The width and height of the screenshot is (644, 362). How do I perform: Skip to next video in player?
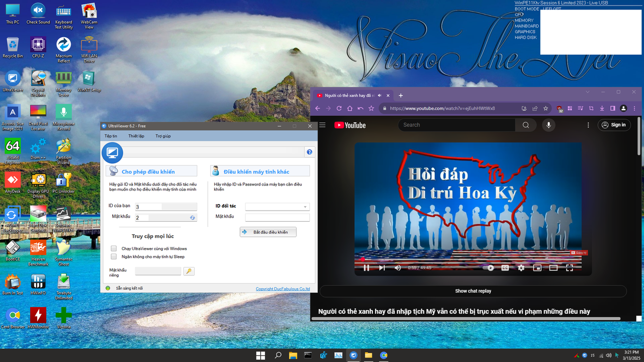tap(382, 268)
